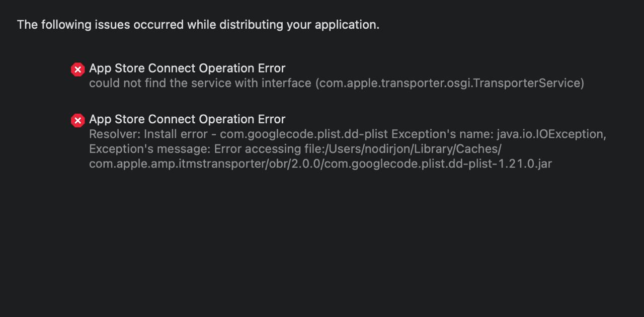Click the "Exception's message:" label text
The height and width of the screenshot is (317, 644).
[149, 149]
